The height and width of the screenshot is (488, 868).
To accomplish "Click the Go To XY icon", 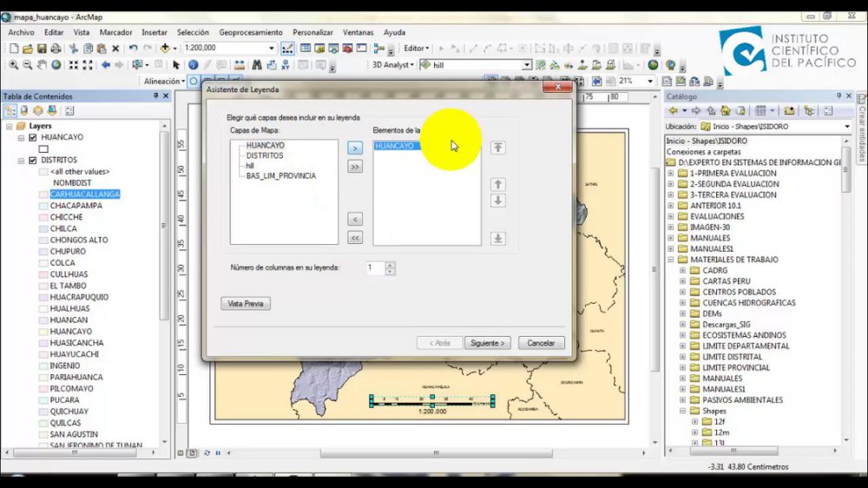I will click(285, 65).
